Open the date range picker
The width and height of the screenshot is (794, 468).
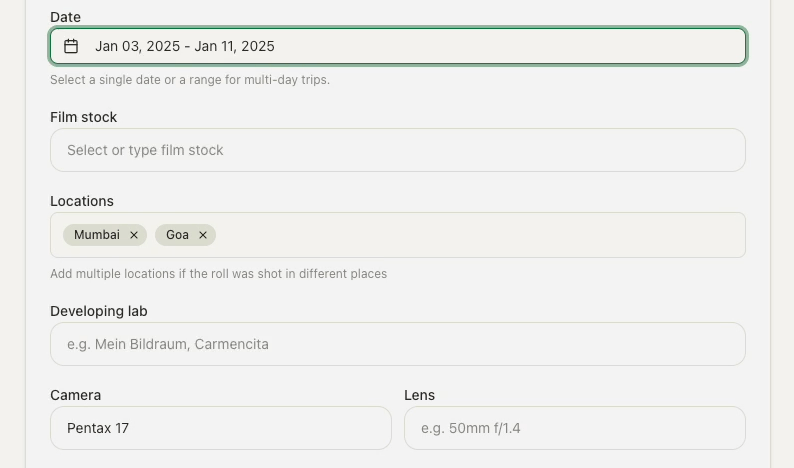coord(400,46)
